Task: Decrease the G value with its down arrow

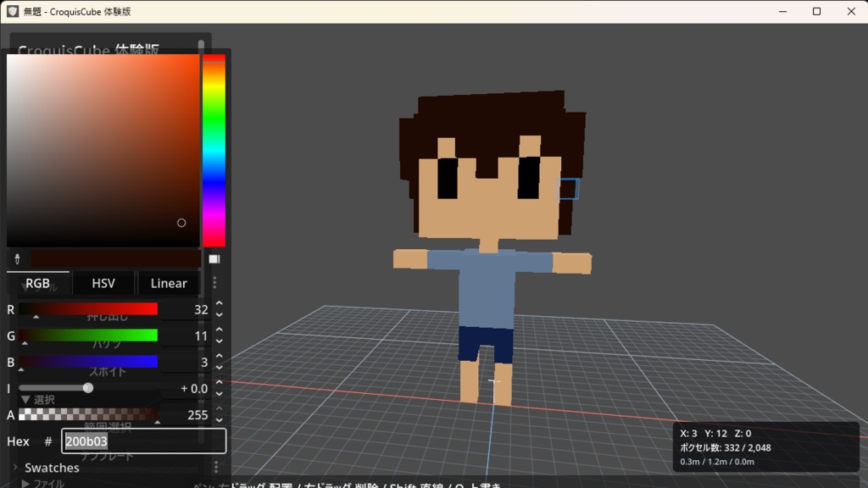Action: tap(220, 341)
